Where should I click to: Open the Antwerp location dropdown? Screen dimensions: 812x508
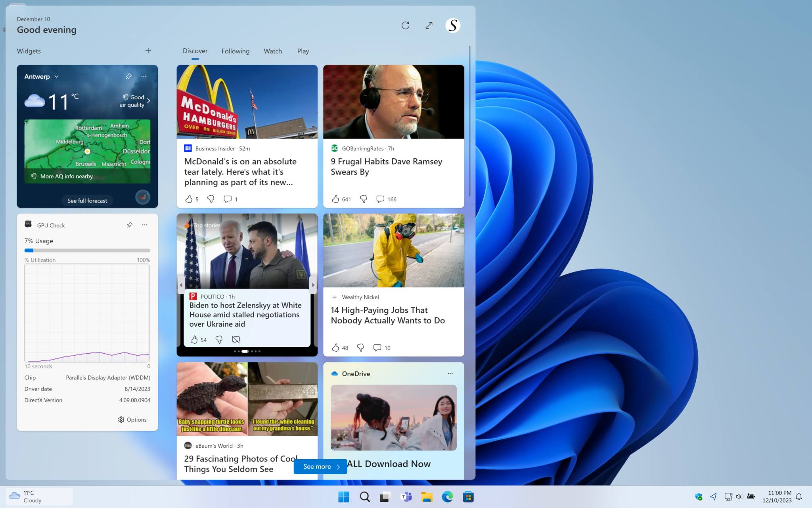[41, 76]
